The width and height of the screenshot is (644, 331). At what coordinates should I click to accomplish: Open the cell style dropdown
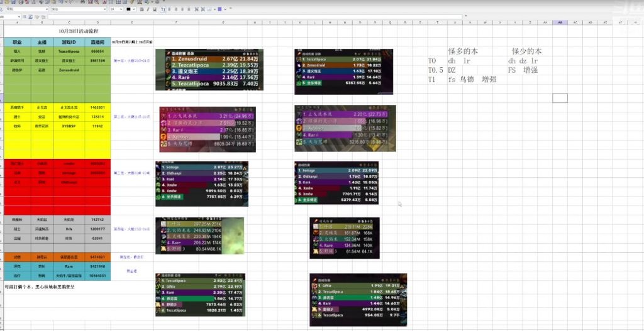click(45, 9)
